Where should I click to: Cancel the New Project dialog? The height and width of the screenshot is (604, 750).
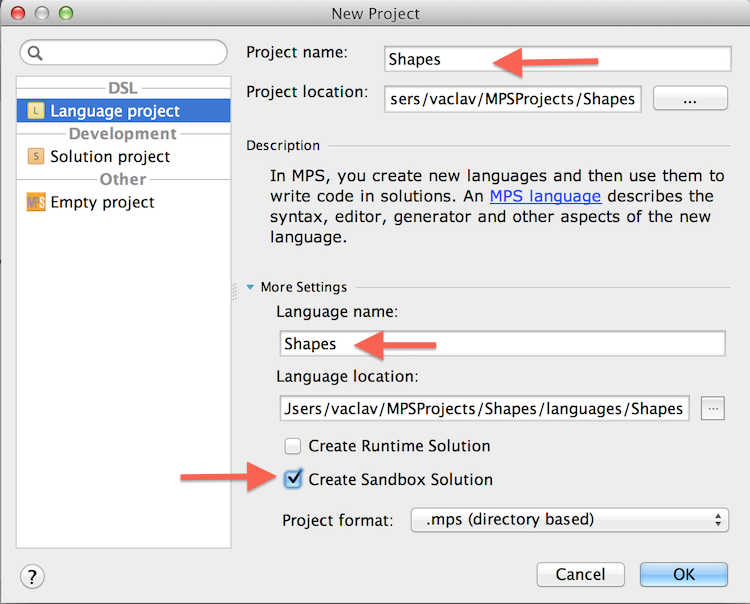click(x=581, y=575)
